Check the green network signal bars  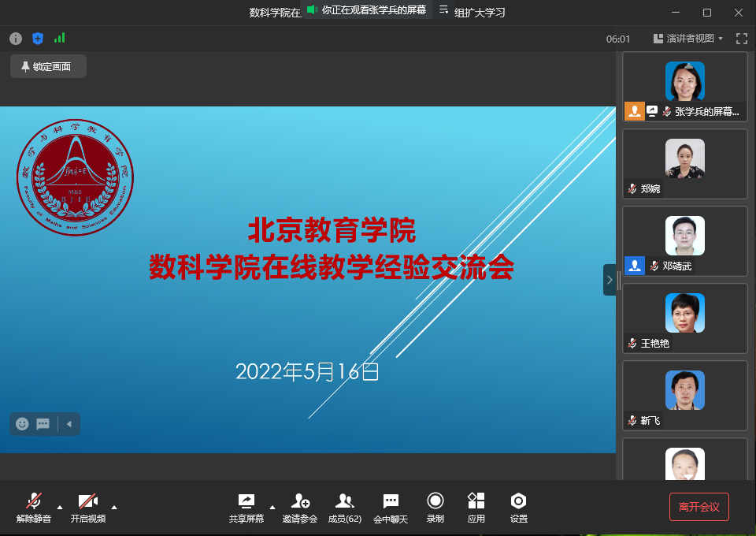click(59, 38)
